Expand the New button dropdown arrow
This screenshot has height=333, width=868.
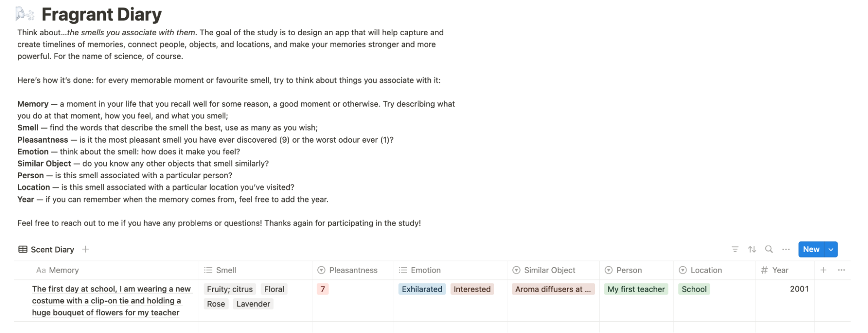831,250
